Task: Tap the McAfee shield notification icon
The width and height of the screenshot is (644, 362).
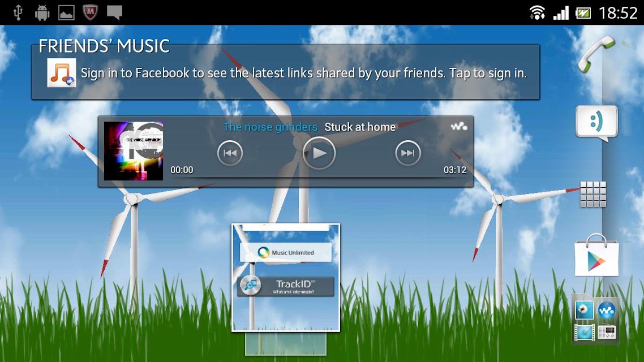Action: pyautogui.click(x=91, y=12)
